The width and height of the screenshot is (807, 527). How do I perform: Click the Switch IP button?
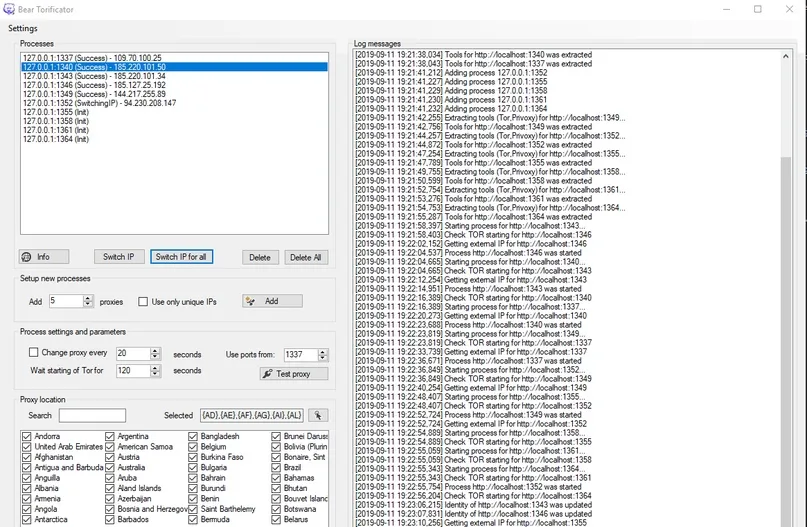pos(119,257)
